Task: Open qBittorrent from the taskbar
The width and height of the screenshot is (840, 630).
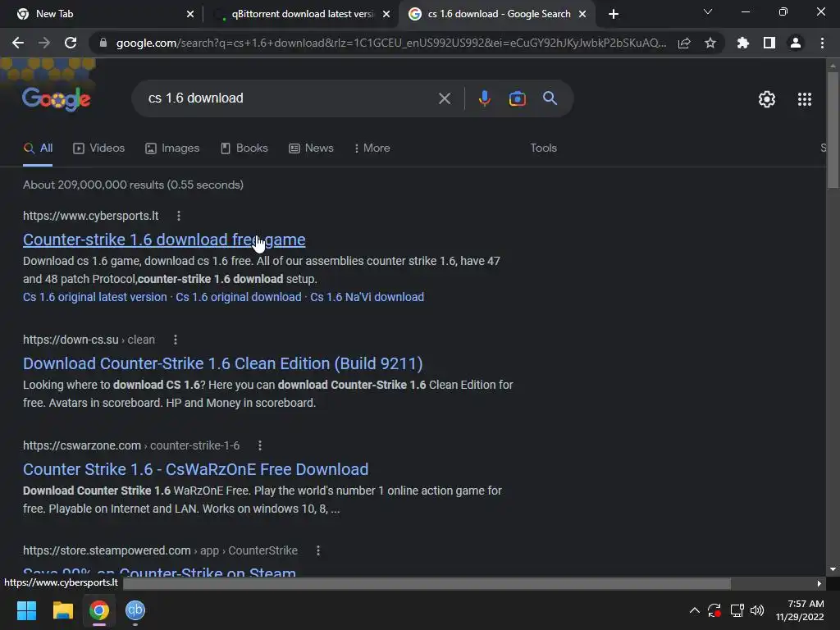Action: coord(135,610)
